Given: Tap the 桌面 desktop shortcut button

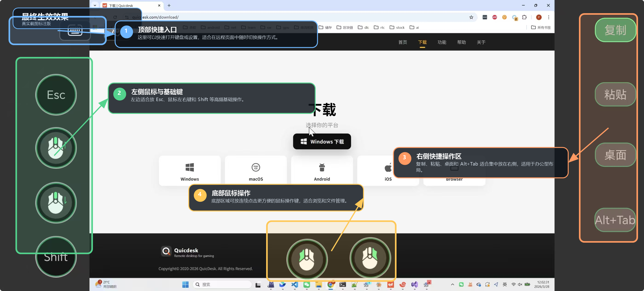Looking at the screenshot, I should pos(615,155).
